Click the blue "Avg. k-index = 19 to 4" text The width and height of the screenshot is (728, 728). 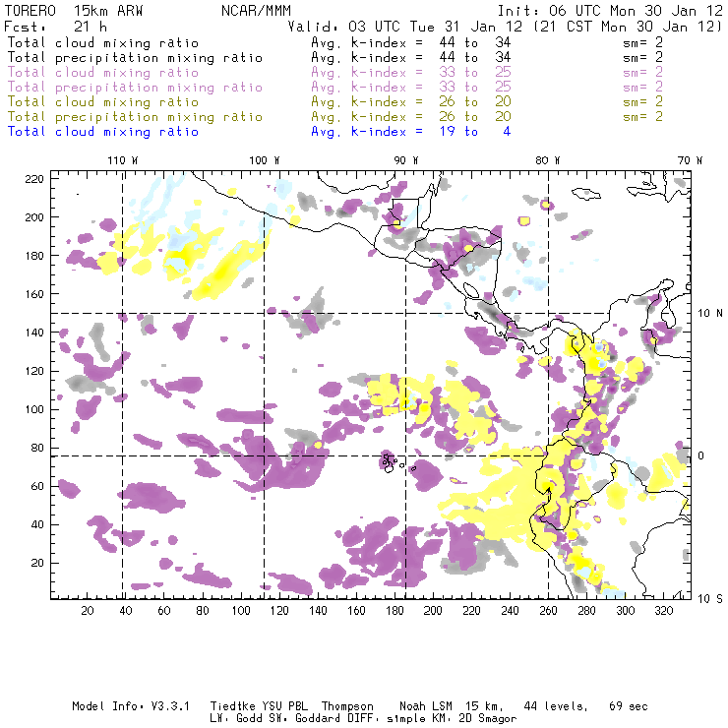point(411,132)
